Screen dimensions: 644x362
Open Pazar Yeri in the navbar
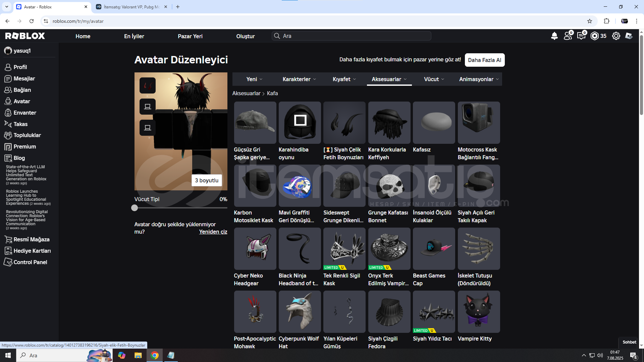pos(190,36)
